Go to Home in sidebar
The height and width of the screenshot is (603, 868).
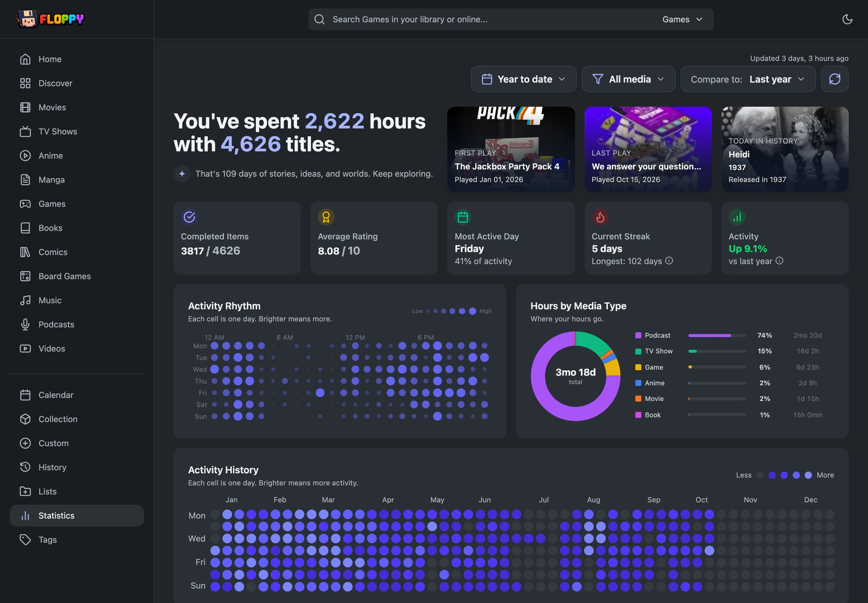point(76,59)
